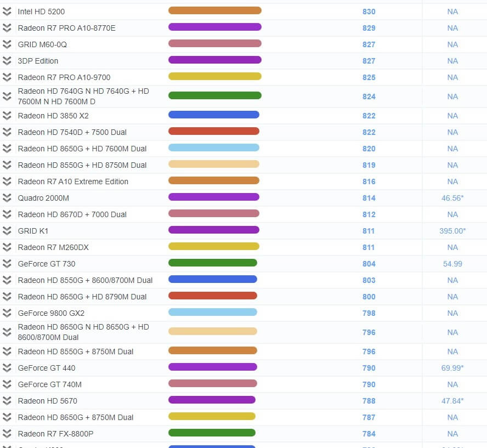
Task: Click the price 54.99 for GeForce GT 730
Action: coord(452,264)
